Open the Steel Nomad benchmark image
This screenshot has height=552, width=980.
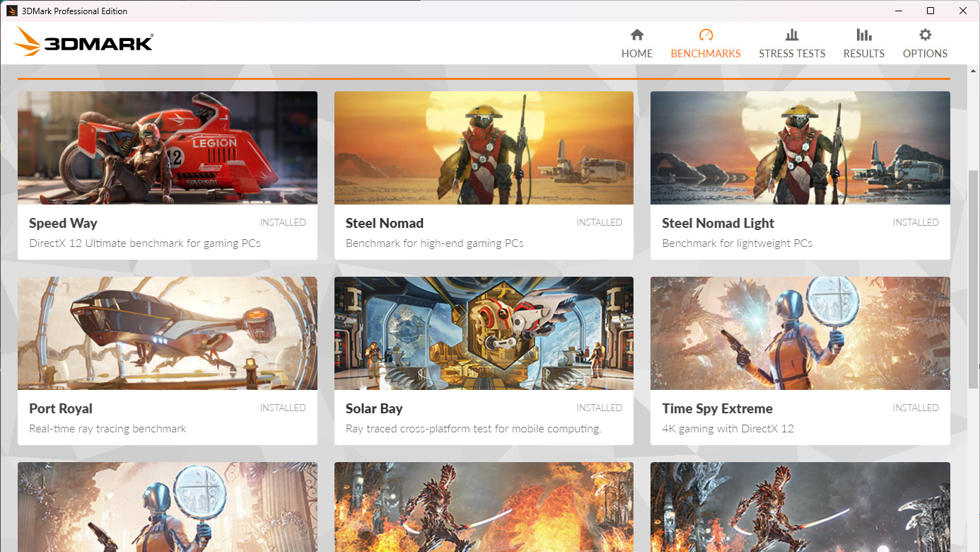(x=484, y=148)
